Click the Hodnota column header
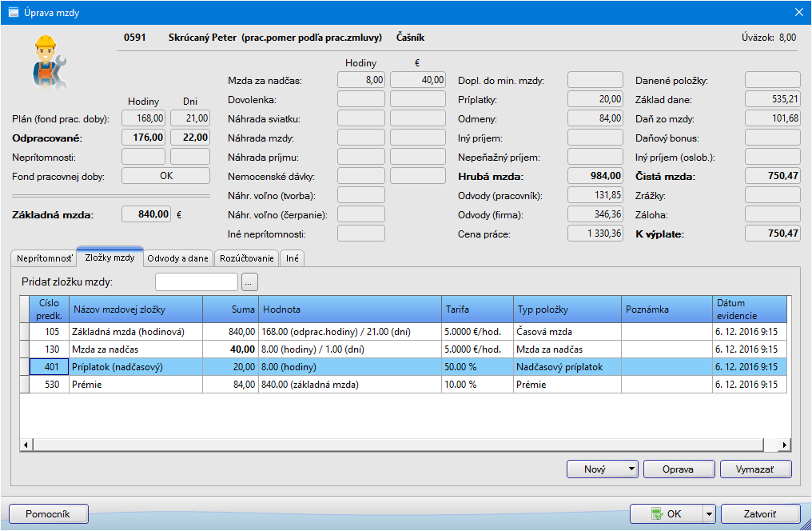 350,309
